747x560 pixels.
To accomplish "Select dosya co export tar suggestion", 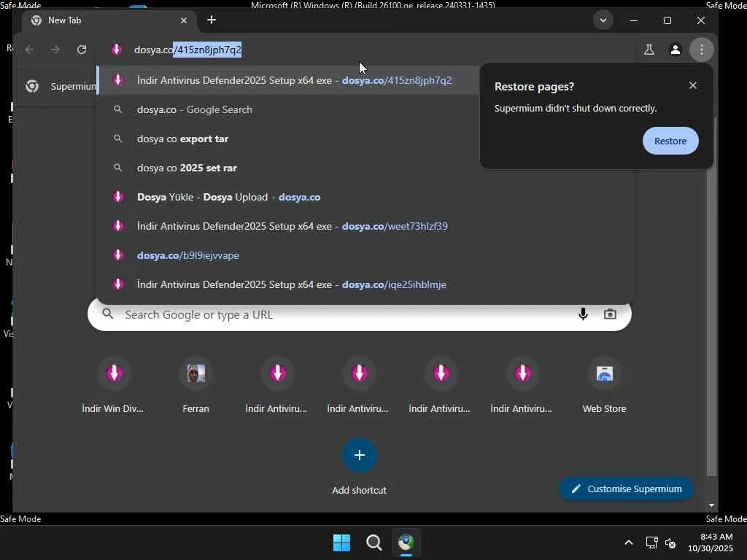I will click(x=288, y=139).
